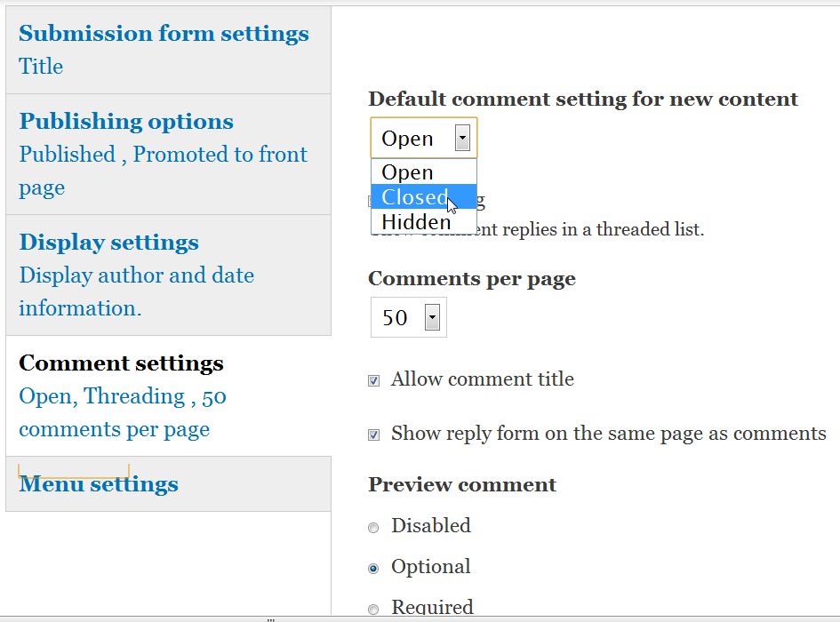Click the Optional label text
Screen dimensions: 840x622
pyautogui.click(x=431, y=567)
